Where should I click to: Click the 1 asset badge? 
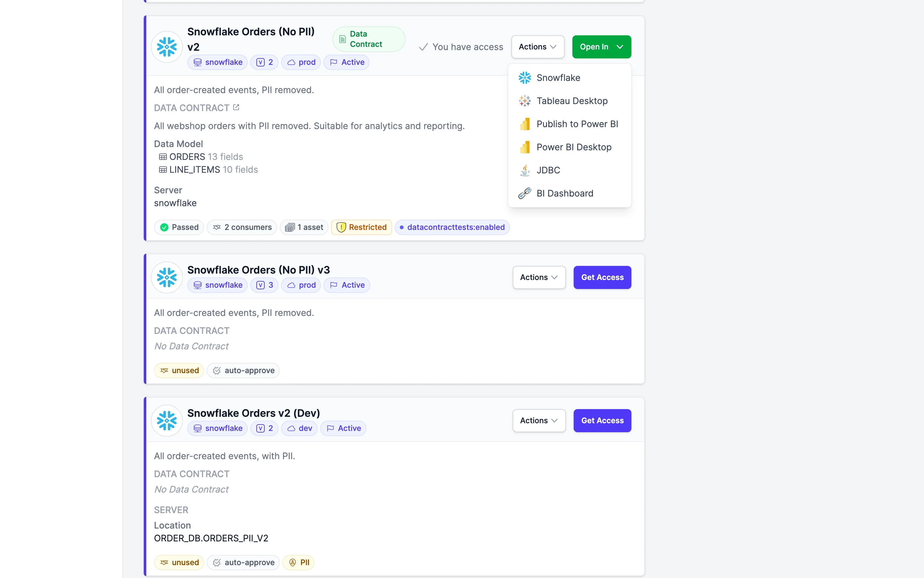click(304, 227)
